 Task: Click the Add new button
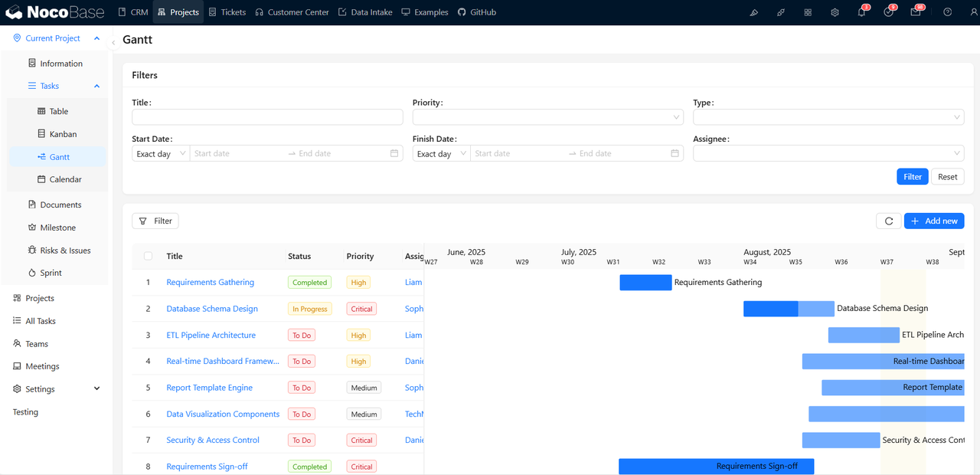click(934, 221)
